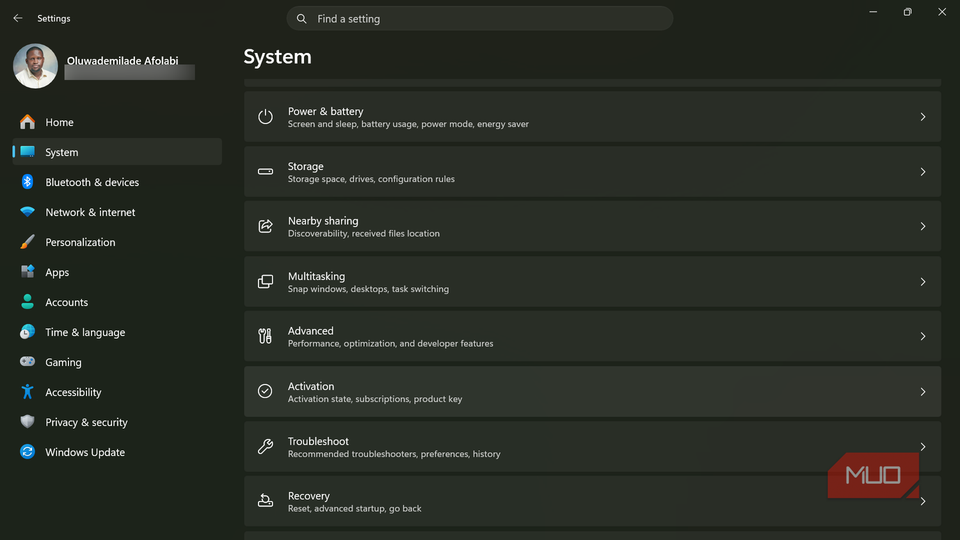Click the Bluetooth icon in sidebar

tap(27, 182)
